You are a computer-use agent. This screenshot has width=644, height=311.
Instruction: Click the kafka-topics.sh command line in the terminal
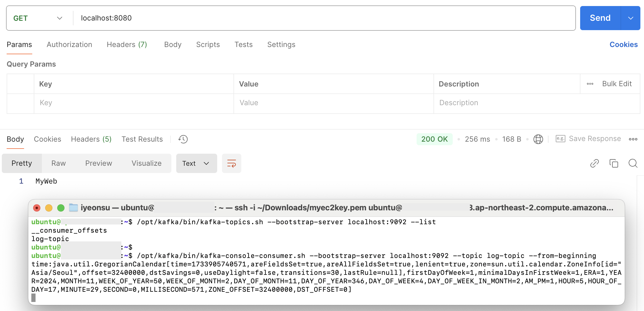click(286, 222)
